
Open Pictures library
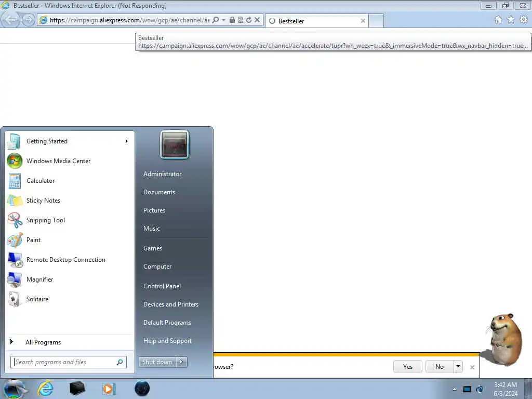tap(154, 210)
